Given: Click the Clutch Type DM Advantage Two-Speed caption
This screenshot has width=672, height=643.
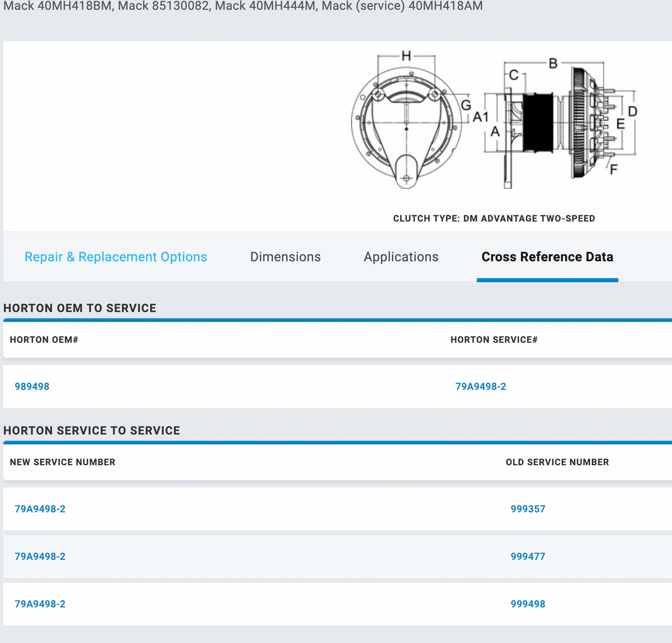Looking at the screenshot, I should (x=494, y=219).
